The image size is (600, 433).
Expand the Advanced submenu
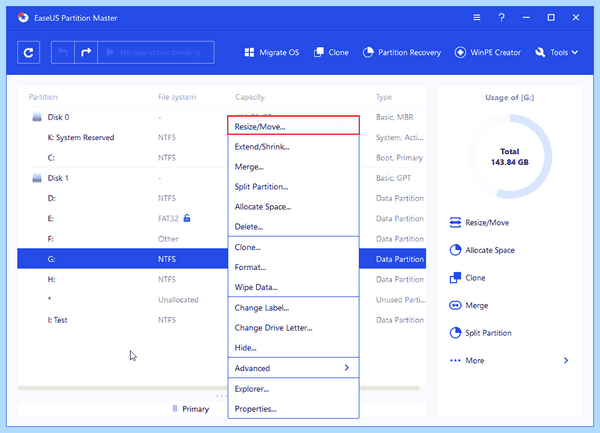pos(293,368)
